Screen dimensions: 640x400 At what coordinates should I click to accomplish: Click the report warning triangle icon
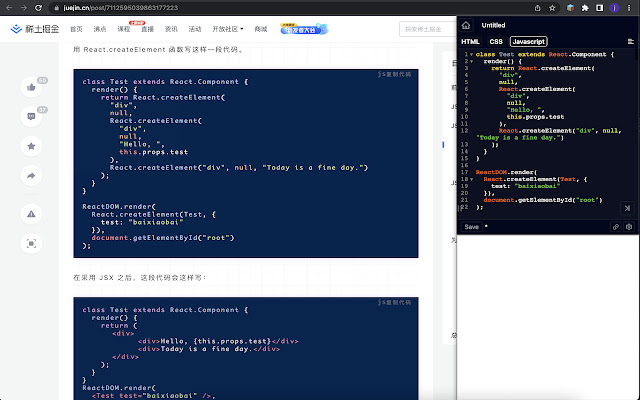tap(31, 213)
